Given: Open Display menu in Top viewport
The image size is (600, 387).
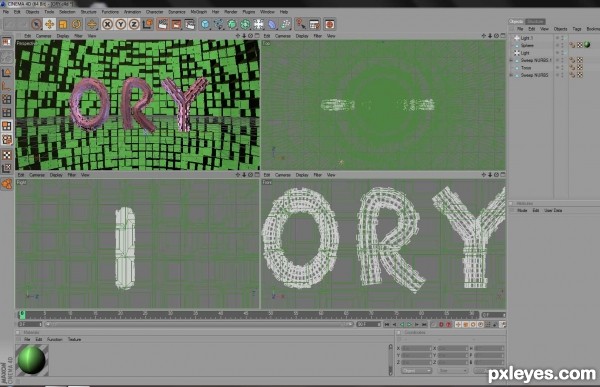Looking at the screenshot, I should 302,36.
